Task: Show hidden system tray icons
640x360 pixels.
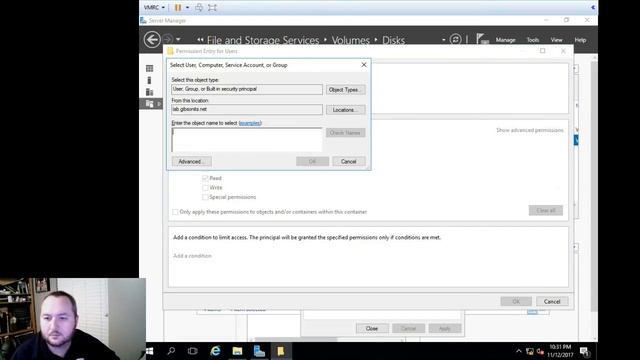Action: pos(518,351)
